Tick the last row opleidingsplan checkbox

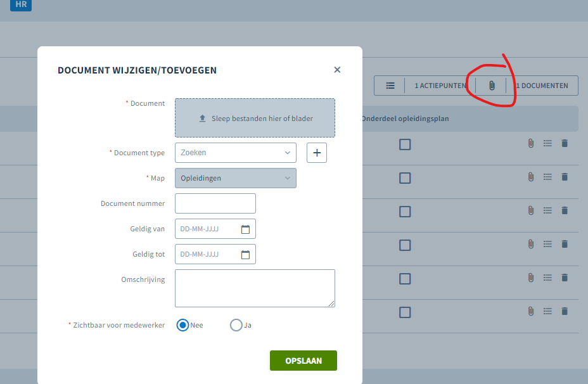[405, 312]
